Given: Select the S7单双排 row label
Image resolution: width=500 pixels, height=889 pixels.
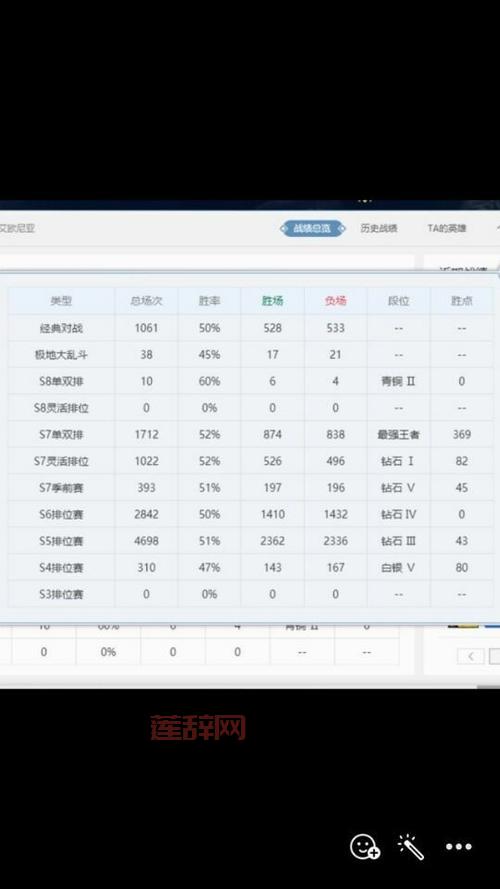Looking at the screenshot, I should 61,434.
